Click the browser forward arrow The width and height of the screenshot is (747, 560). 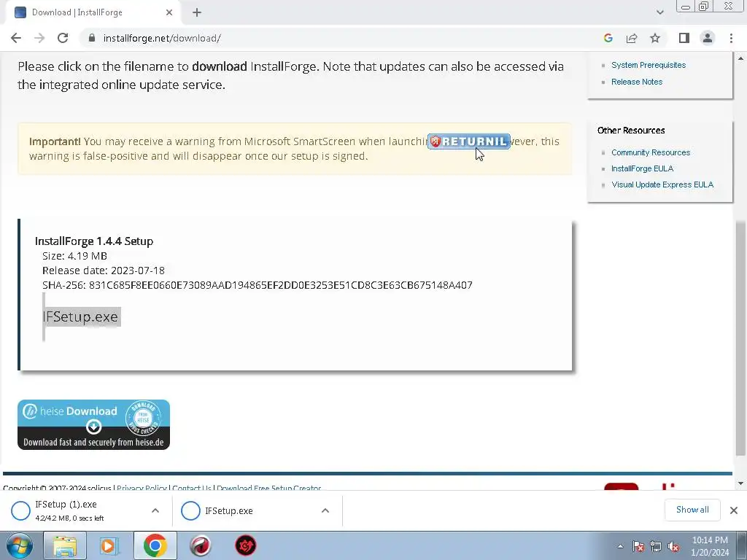click(x=39, y=38)
